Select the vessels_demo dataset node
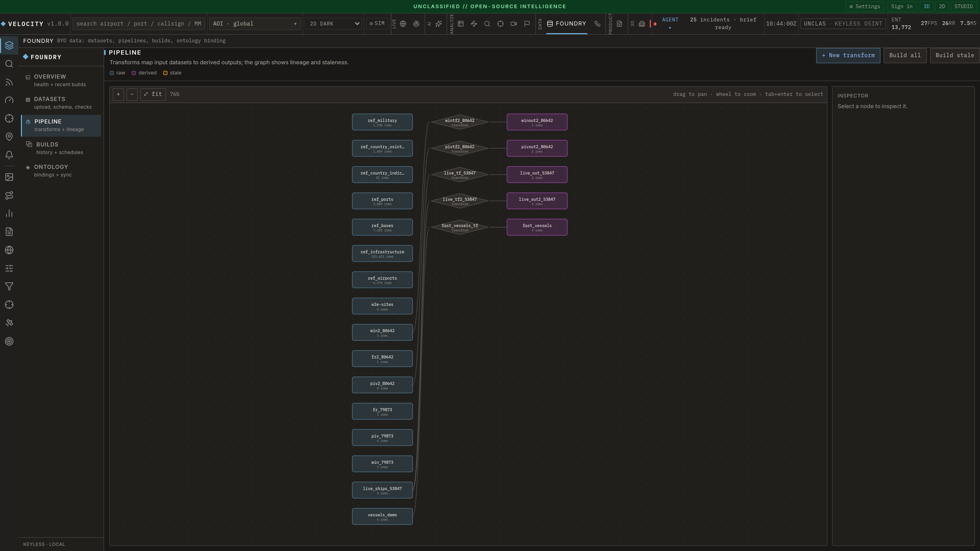 point(382,516)
